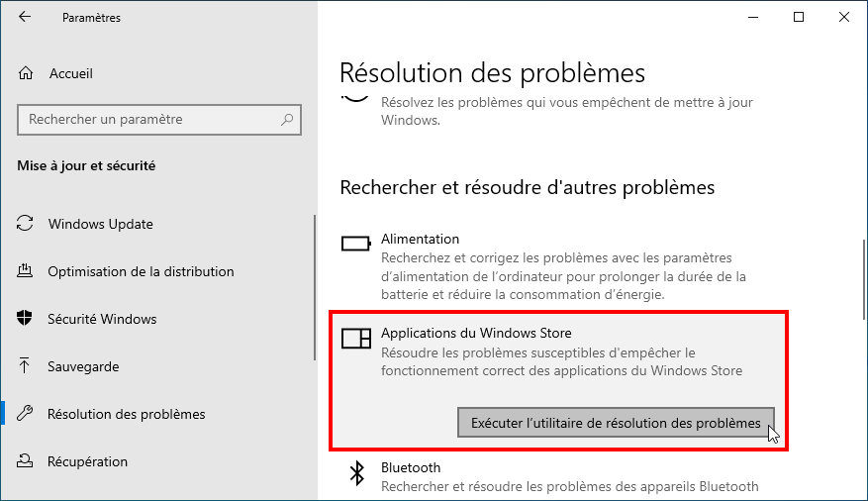Click the Récupération icon in sidebar
This screenshot has width=868, height=501.
[25, 460]
